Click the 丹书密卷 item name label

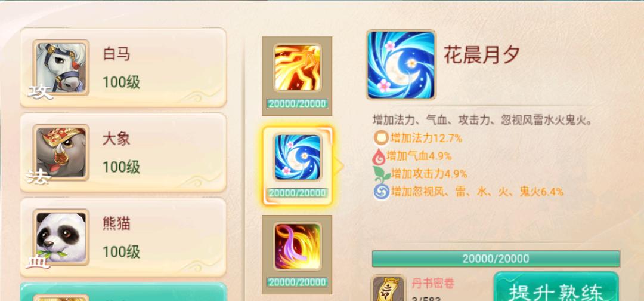[433, 283]
